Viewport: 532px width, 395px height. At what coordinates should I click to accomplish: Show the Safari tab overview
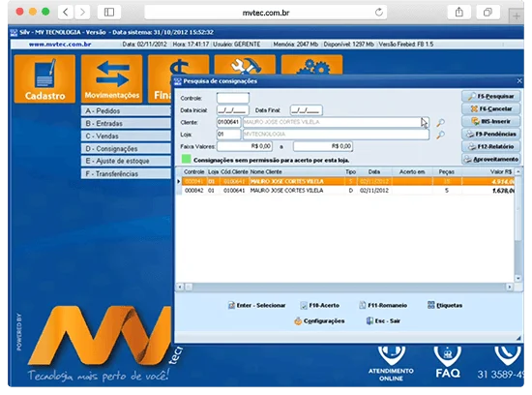coord(488,13)
